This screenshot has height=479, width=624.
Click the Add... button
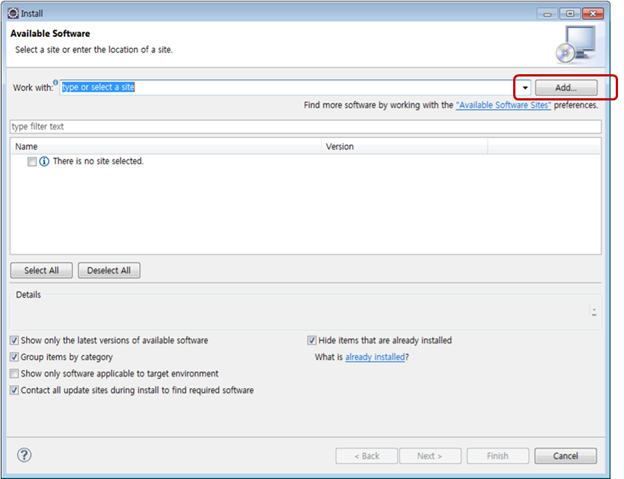click(566, 87)
